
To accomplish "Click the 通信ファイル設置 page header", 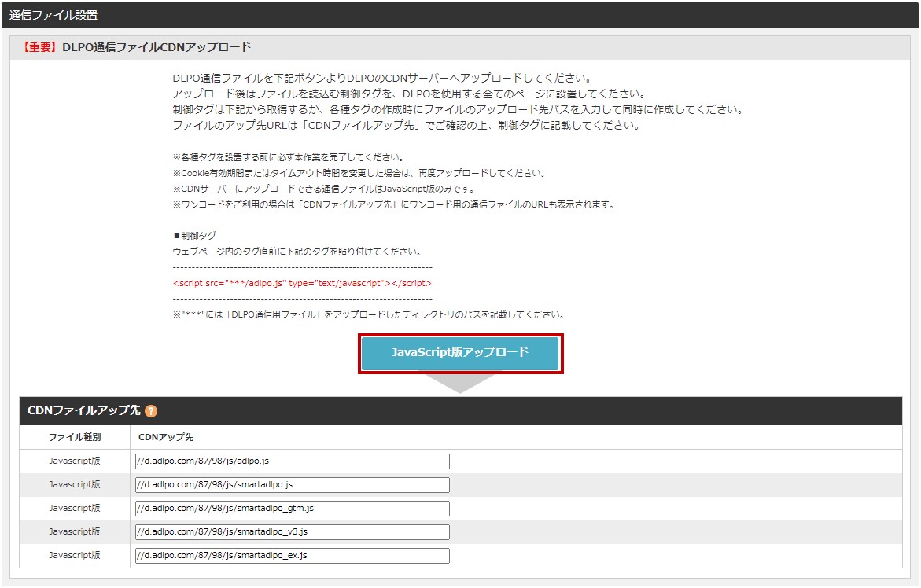I will tap(53, 15).
